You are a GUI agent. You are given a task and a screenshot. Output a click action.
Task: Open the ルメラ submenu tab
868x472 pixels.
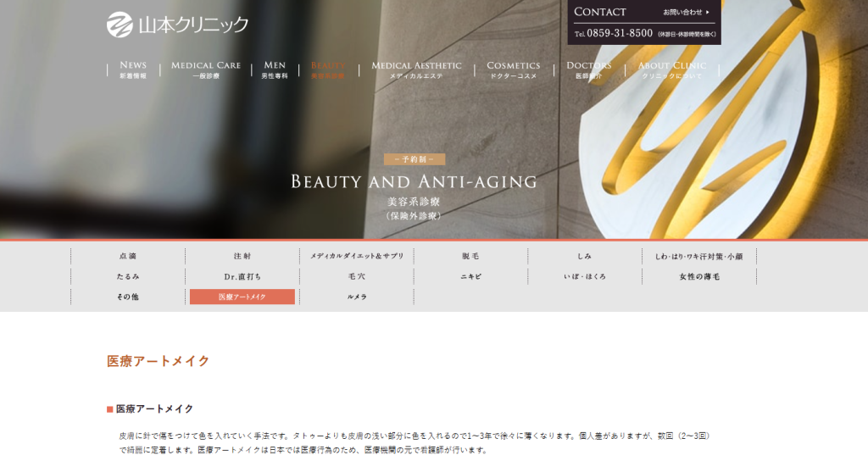tap(356, 297)
